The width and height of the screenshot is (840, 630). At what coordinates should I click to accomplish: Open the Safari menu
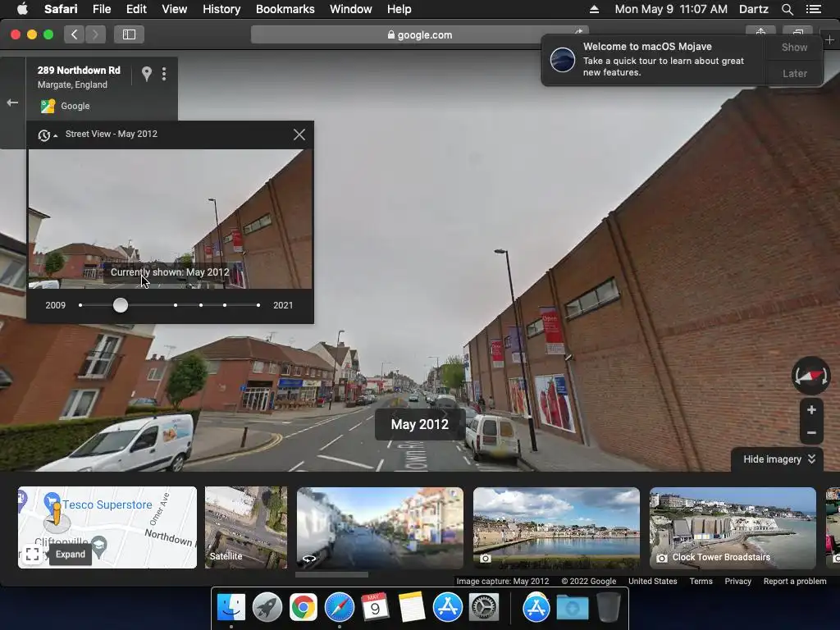[x=61, y=9]
